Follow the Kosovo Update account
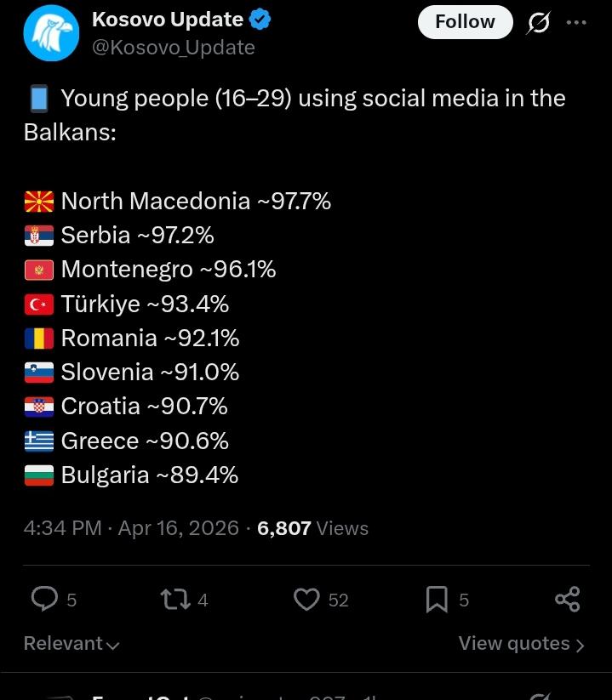The width and height of the screenshot is (612, 700). point(465,22)
